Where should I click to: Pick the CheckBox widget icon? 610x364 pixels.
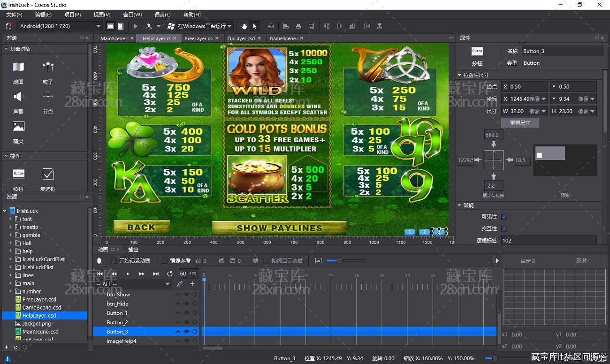point(48,174)
